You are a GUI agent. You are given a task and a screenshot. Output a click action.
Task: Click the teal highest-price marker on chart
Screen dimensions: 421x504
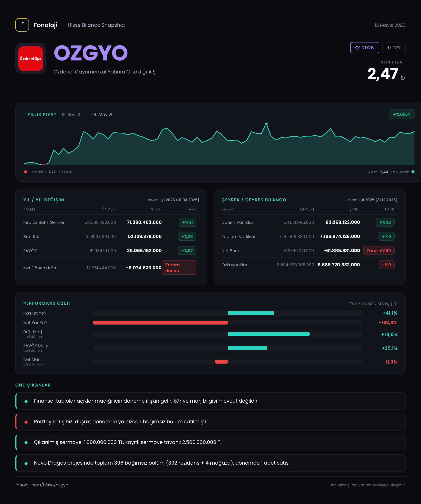[266, 124]
